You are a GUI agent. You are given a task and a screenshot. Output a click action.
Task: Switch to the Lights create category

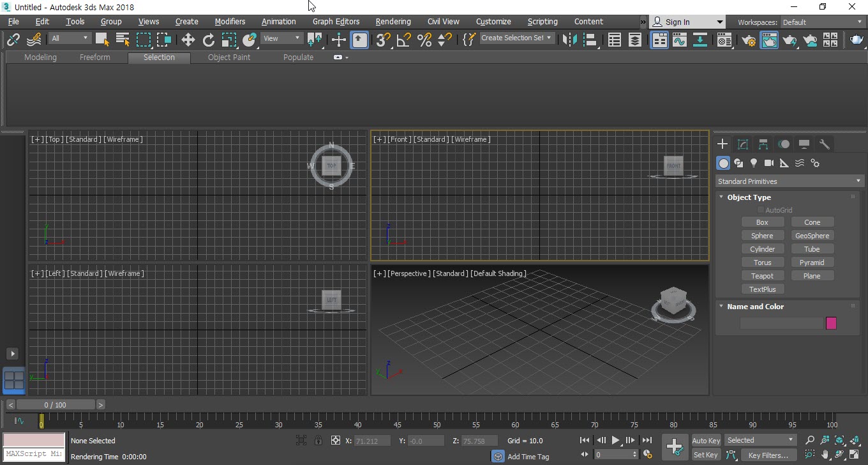coord(754,164)
